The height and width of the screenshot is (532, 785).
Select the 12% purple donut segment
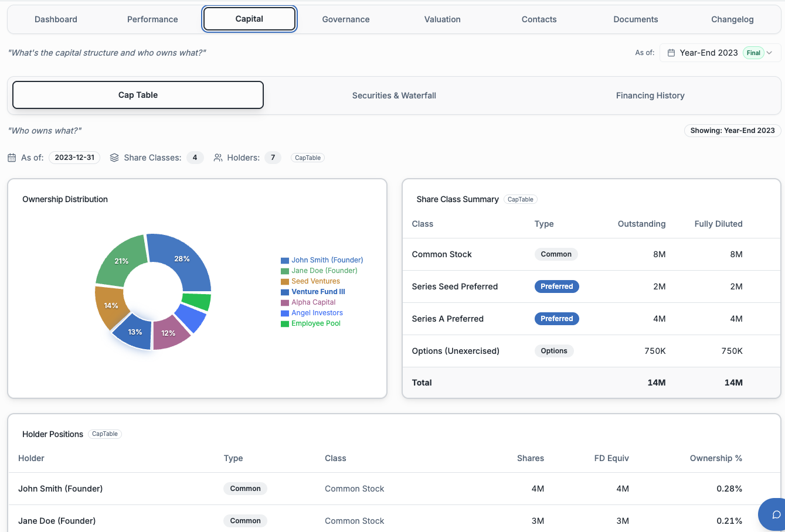pos(169,333)
